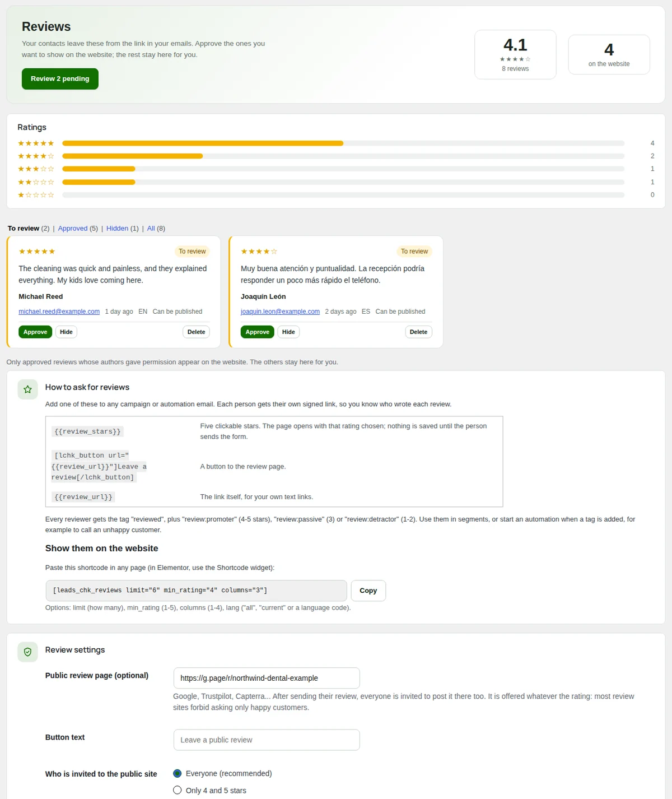Copy the reviews shortcode

[368, 591]
